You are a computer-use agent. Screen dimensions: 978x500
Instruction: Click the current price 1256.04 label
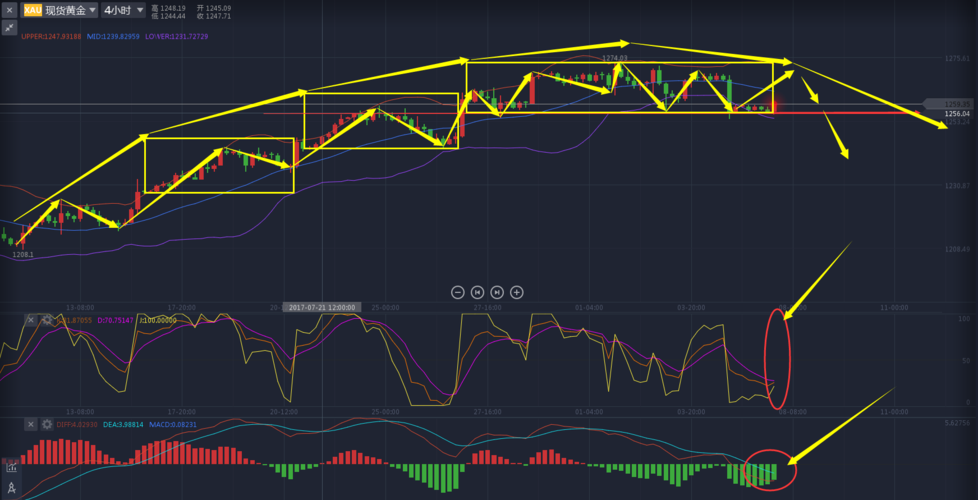[x=957, y=114]
